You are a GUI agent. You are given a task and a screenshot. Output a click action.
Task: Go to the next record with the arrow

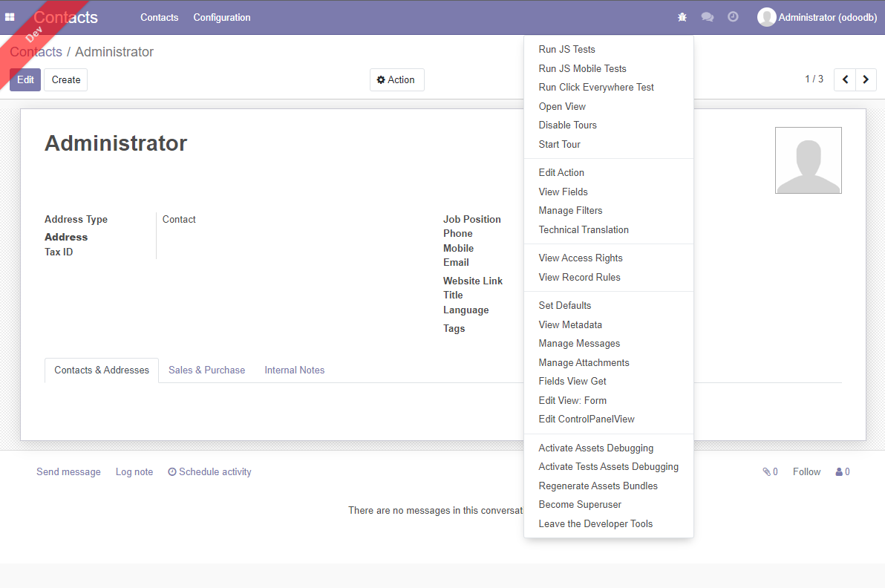point(866,79)
